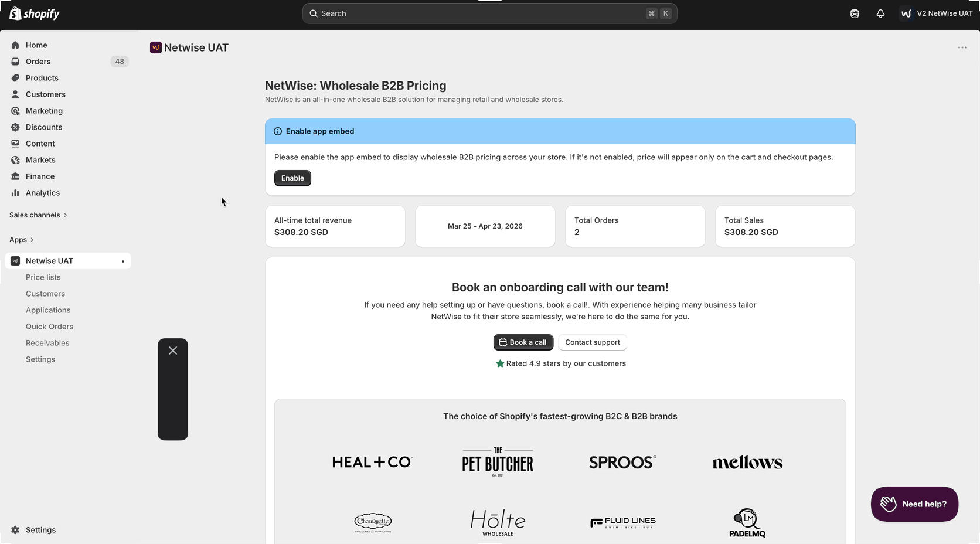The image size is (980, 544).
Task: Open Quick Orders submenu item
Action: 49,327
